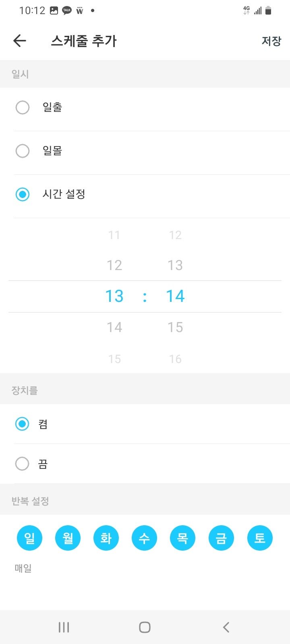Toggle 금 (Friday) day circle

[221, 538]
